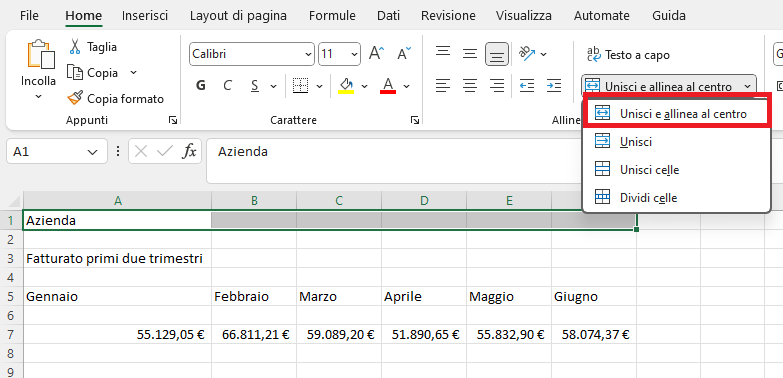Increase indent icon
Image resolution: width=783 pixels, height=378 pixels.
tap(554, 86)
